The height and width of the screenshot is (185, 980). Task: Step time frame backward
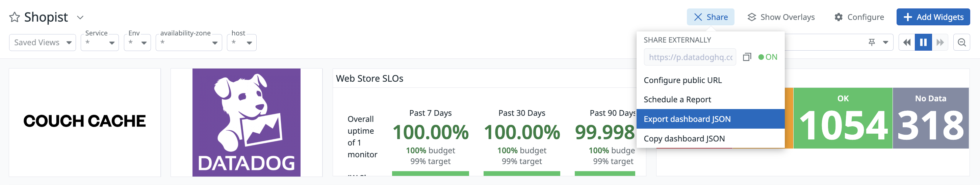pos(907,42)
